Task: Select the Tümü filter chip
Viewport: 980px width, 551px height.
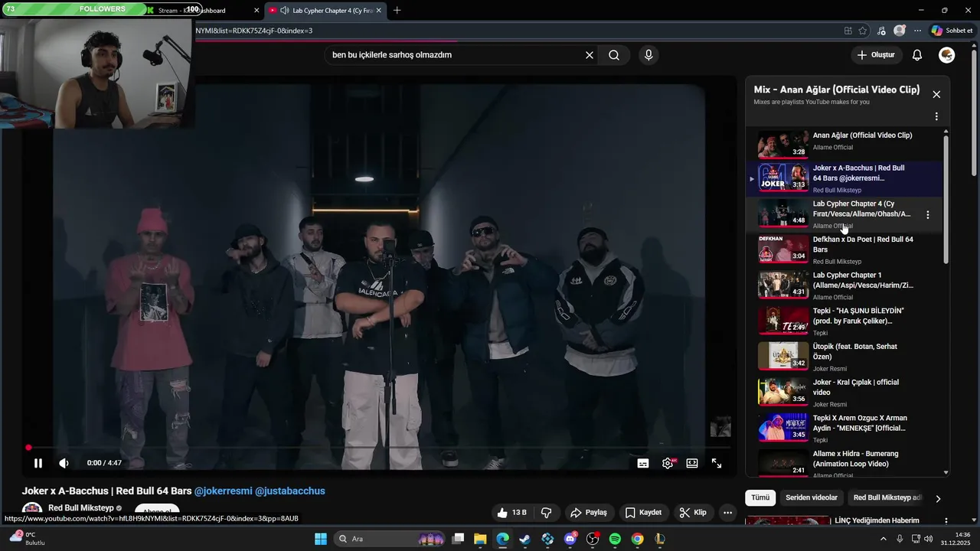Action: click(760, 497)
